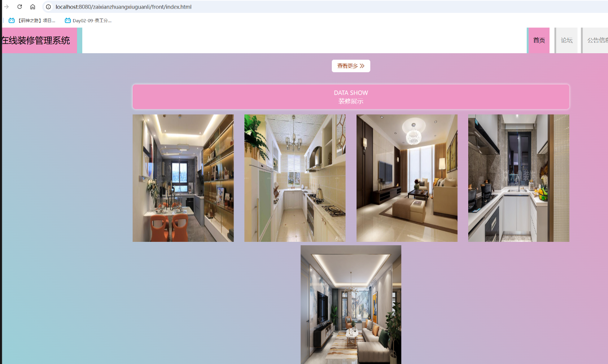Open the dining room with orange chairs photo
Viewport: 608px width, 364px height.
tap(183, 178)
